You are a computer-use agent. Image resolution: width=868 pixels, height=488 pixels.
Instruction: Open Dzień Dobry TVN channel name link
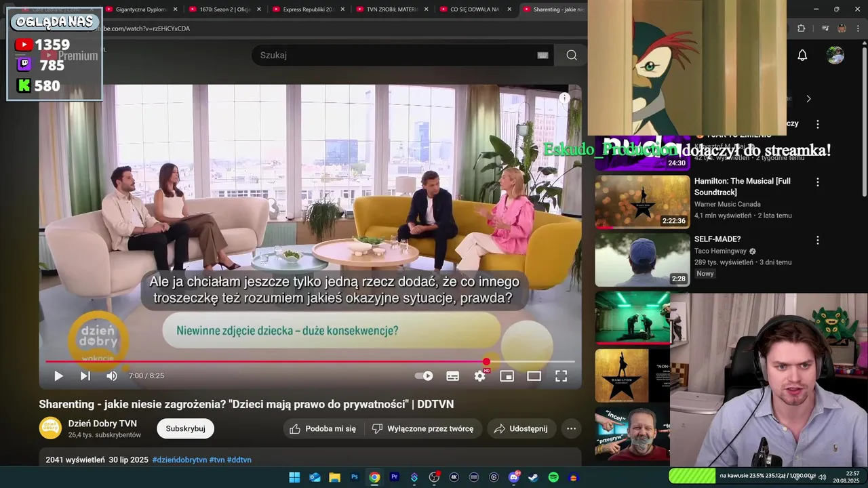(x=102, y=424)
